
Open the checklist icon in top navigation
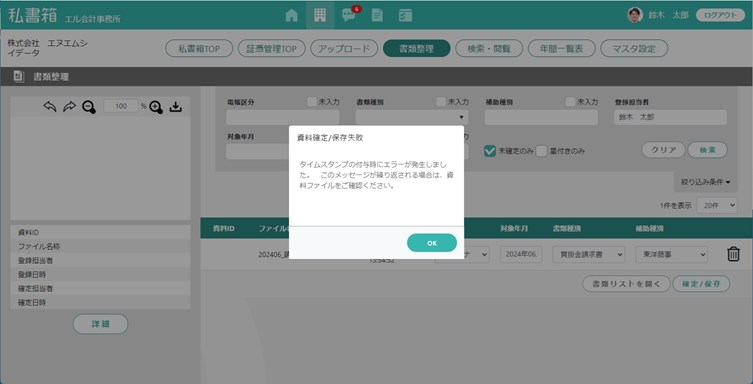[405, 15]
